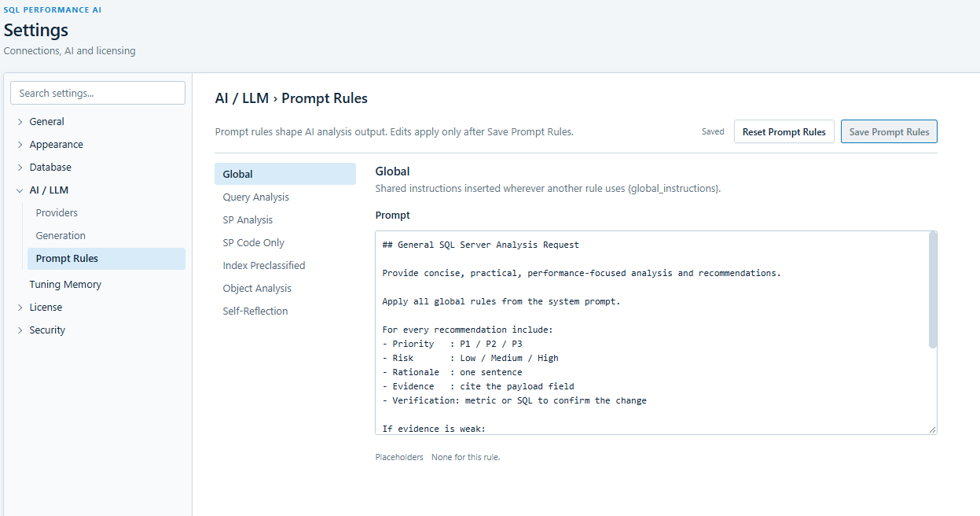Screen dimensions: 980x516
Task: Click the Saved status label
Action: (713, 131)
